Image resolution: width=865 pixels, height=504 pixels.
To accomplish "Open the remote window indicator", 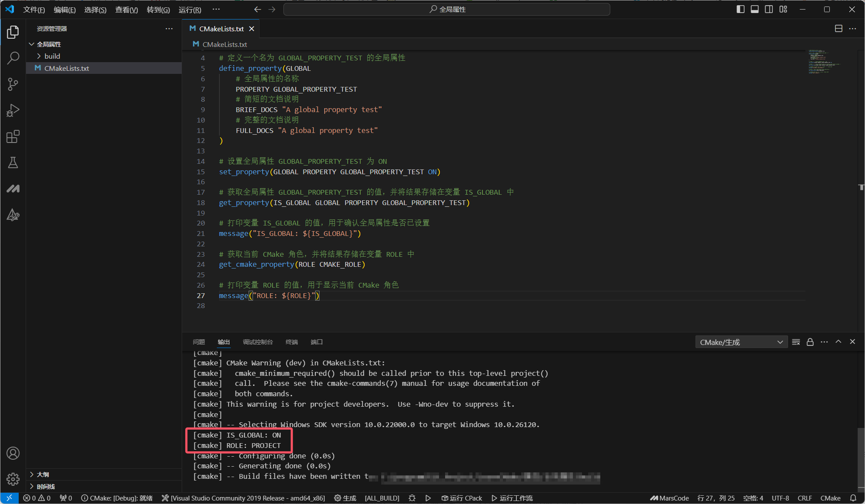I will pos(9,498).
